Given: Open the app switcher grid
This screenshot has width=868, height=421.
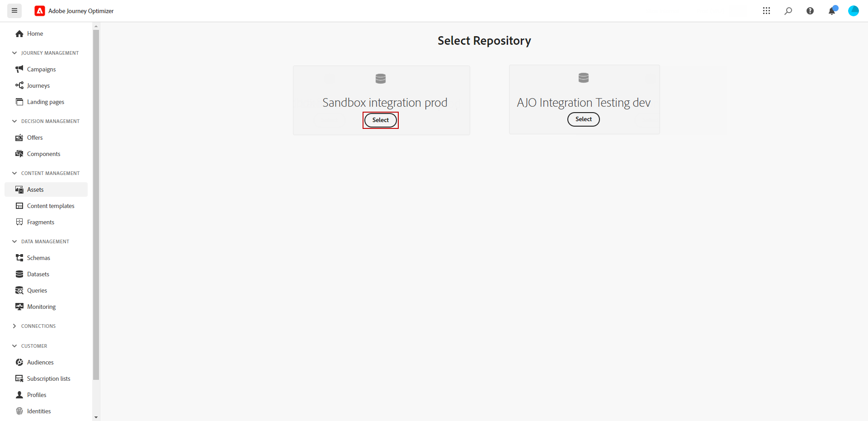Looking at the screenshot, I should pyautogui.click(x=766, y=11).
